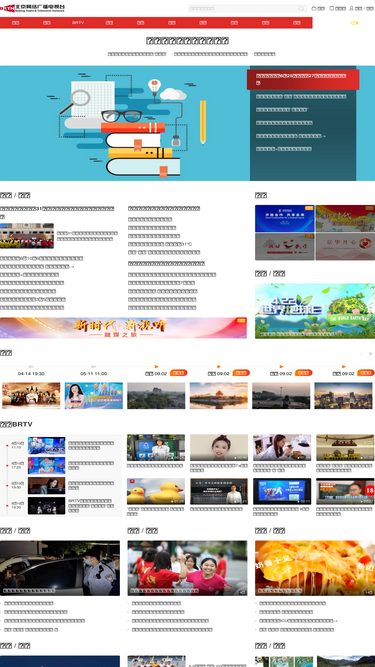Play the video with red 18 badge
Viewport: 375px width, 667px height.
(345, 491)
